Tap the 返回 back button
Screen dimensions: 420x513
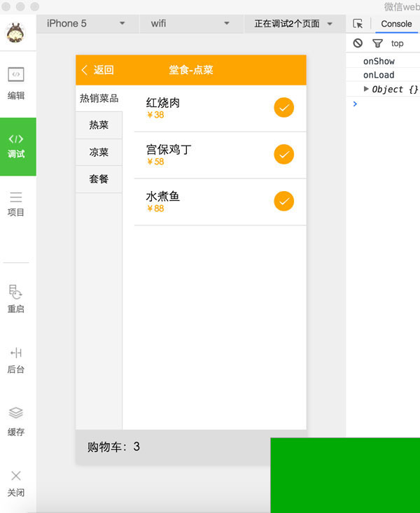tap(98, 70)
